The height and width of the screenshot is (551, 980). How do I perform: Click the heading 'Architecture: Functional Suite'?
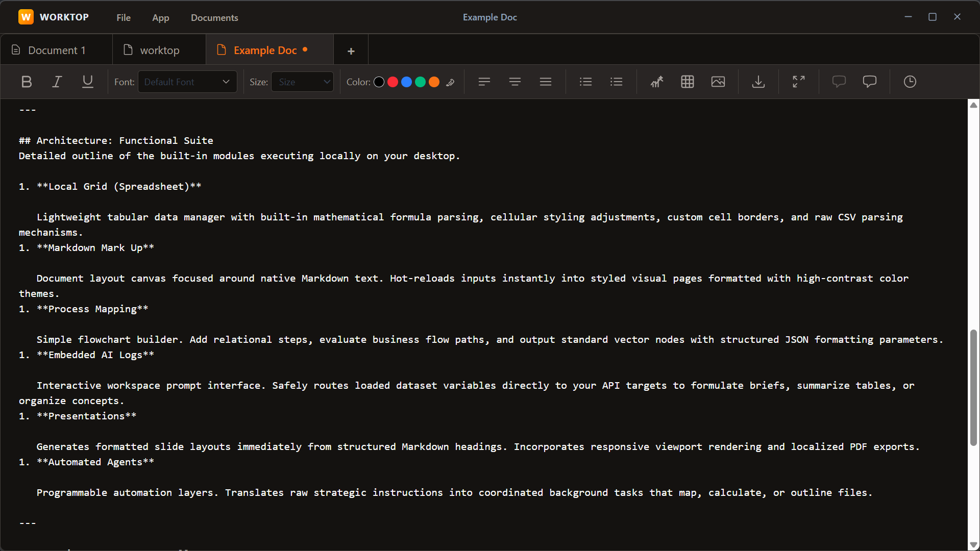(x=125, y=140)
